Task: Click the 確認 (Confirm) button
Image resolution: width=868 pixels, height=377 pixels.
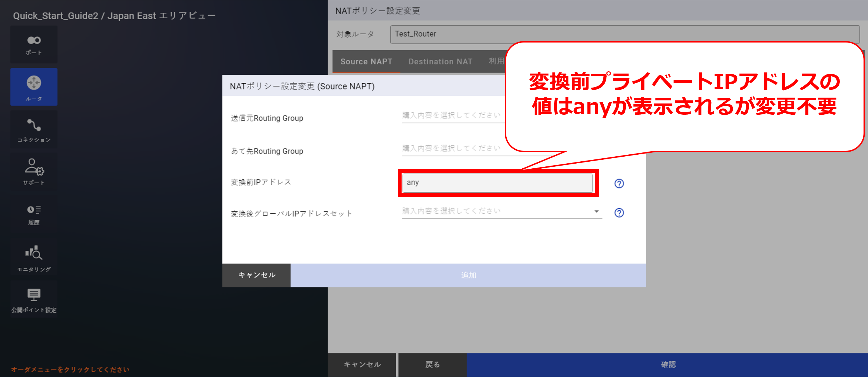Action: [x=667, y=364]
